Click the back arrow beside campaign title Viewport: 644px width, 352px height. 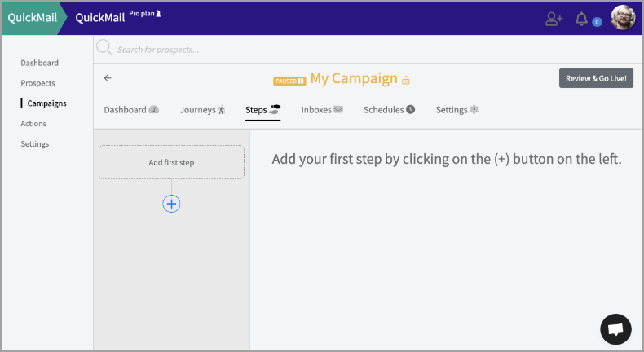108,78
